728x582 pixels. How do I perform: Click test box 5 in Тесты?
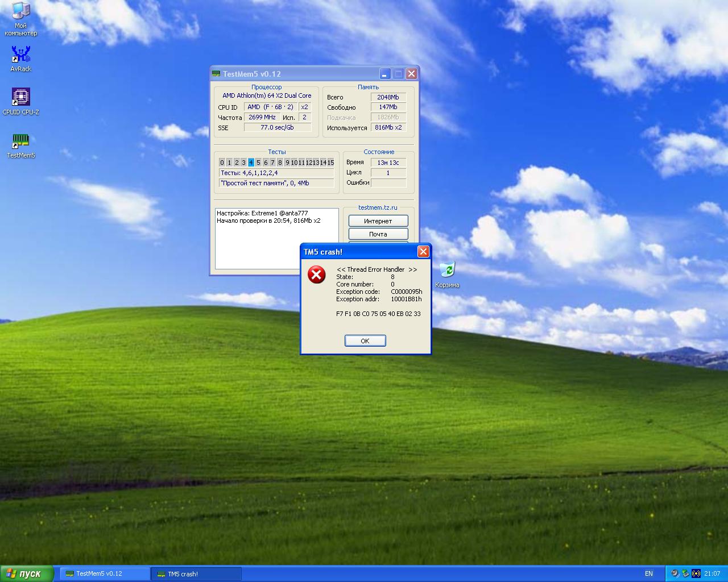(x=258, y=163)
